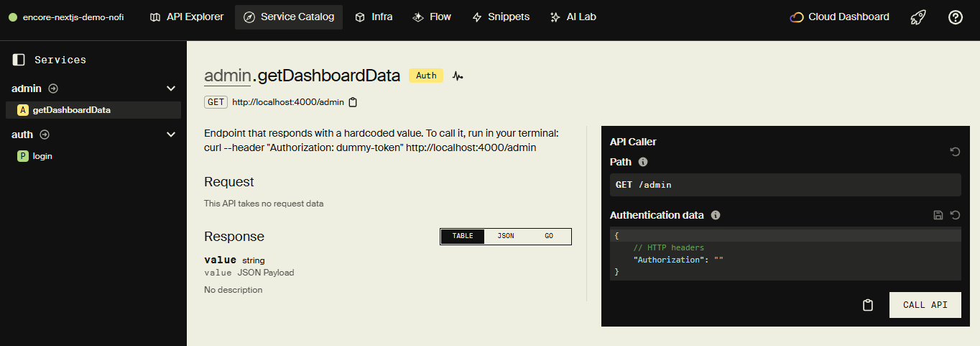Select getDashboardData endpoint in sidebar
The image size is (980, 346).
(93, 110)
